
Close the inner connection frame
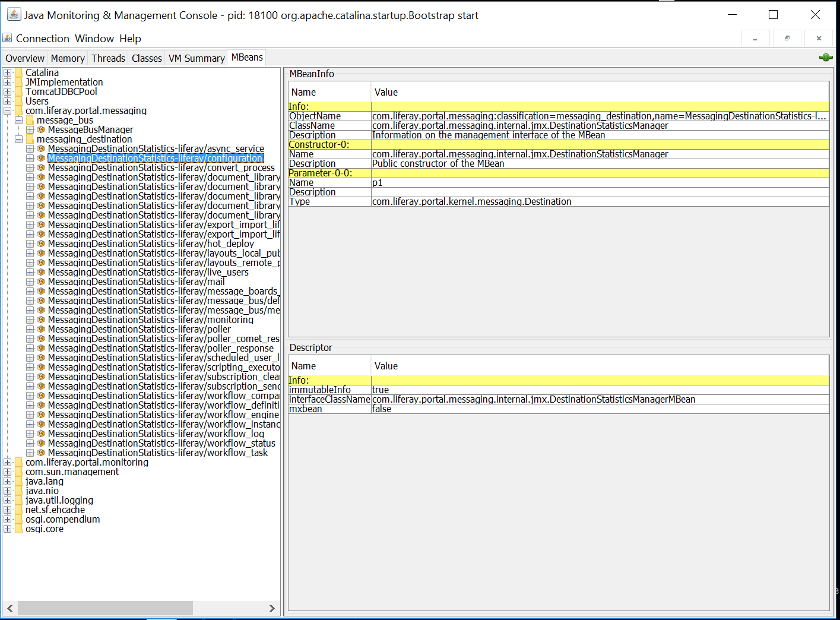[x=819, y=39]
